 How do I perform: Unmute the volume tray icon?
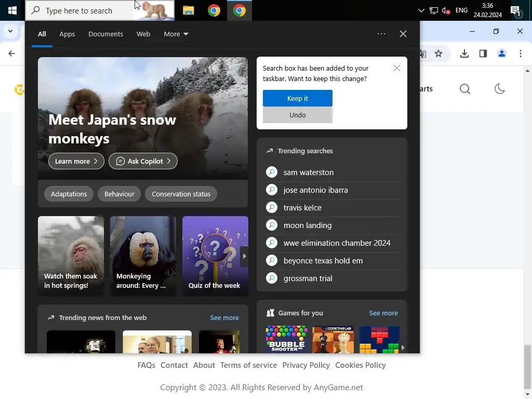[446, 10]
